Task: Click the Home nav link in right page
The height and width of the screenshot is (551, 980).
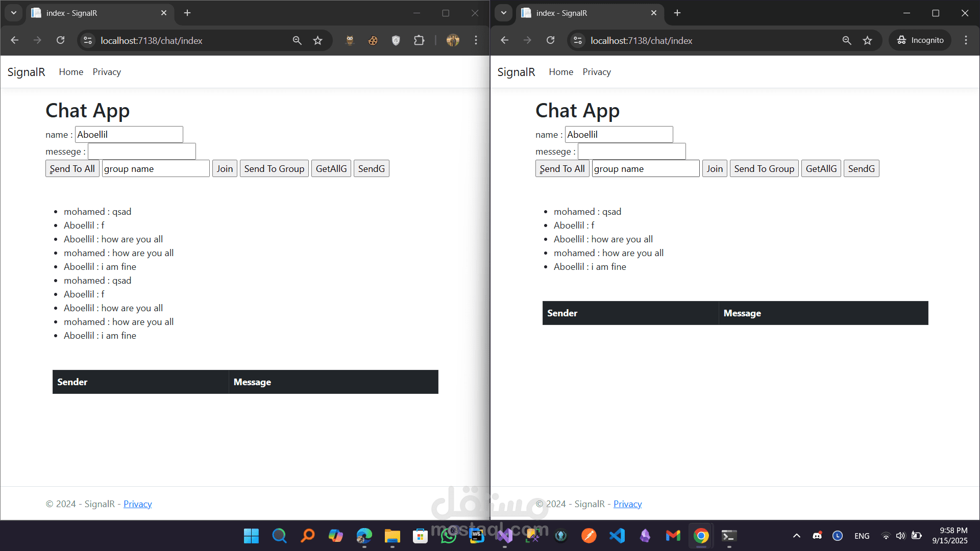Action: [x=561, y=72]
